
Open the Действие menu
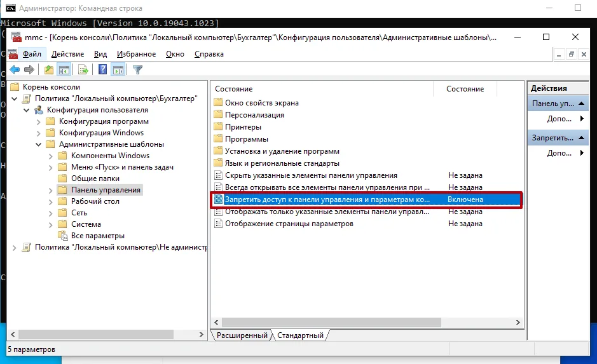pyautogui.click(x=68, y=54)
